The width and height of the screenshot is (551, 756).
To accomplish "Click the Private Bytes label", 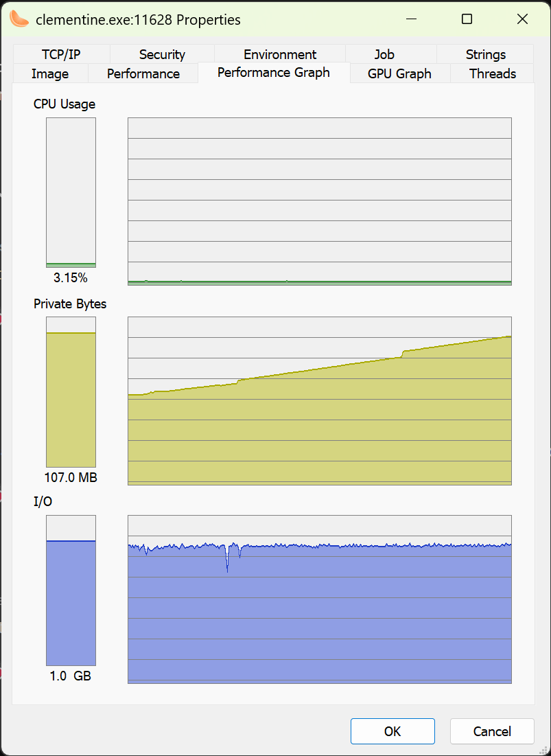I will [70, 303].
